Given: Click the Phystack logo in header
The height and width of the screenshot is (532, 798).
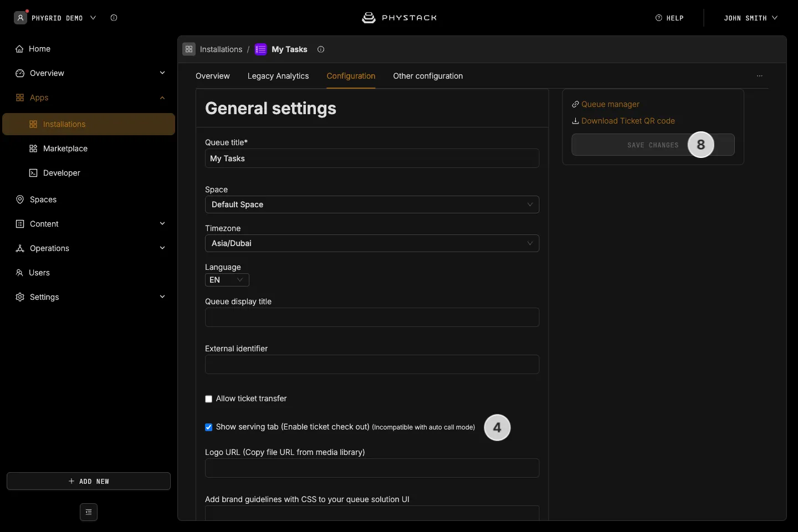Looking at the screenshot, I should (399, 18).
